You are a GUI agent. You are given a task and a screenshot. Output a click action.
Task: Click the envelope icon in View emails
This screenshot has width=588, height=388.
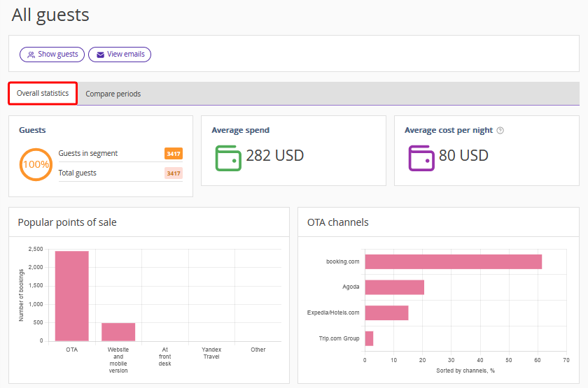pos(100,55)
